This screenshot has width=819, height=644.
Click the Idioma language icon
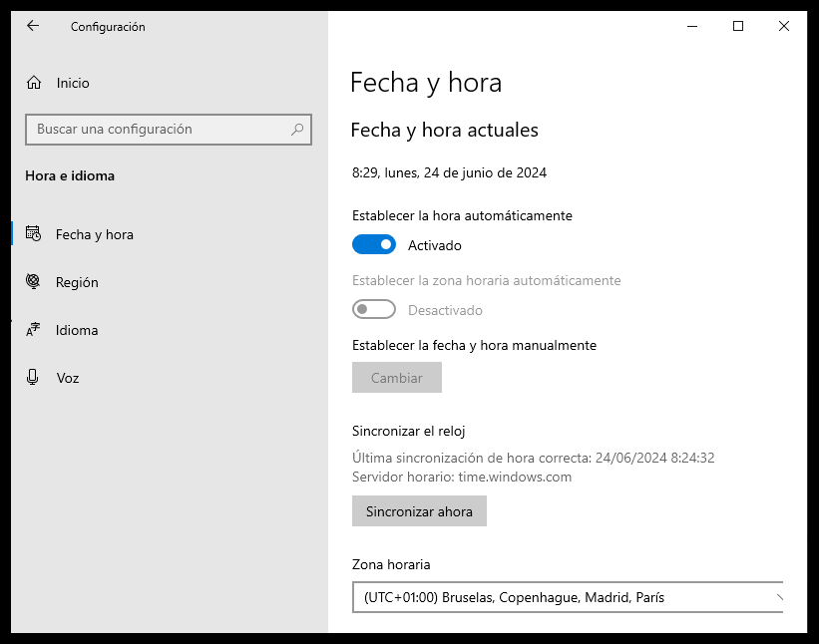pos(33,329)
